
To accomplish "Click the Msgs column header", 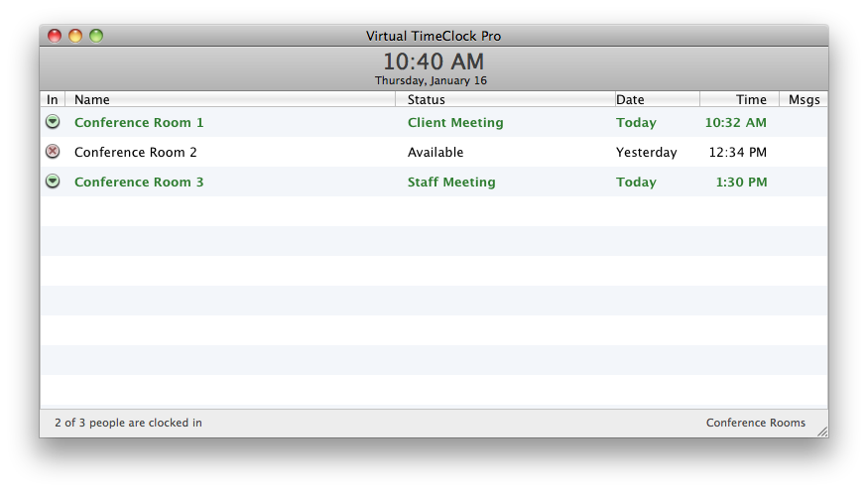I will [x=804, y=99].
